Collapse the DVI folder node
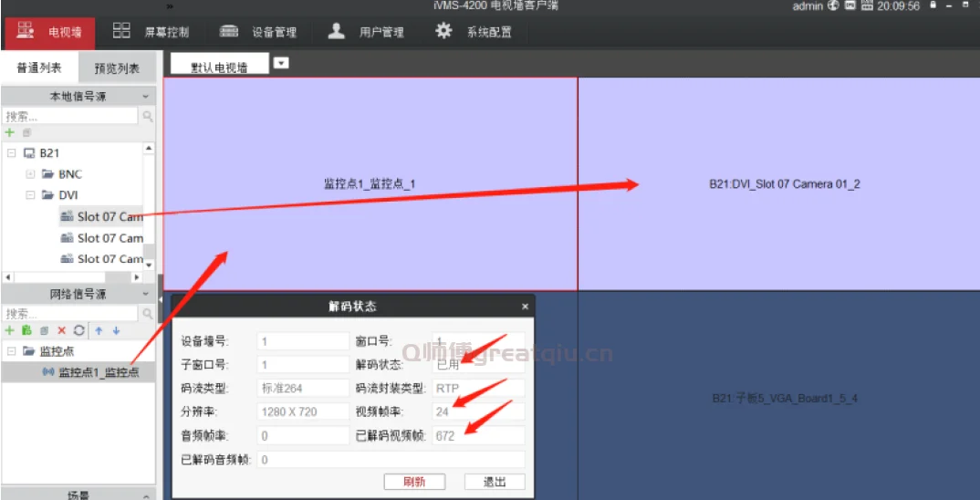980x500 pixels. pyautogui.click(x=30, y=195)
